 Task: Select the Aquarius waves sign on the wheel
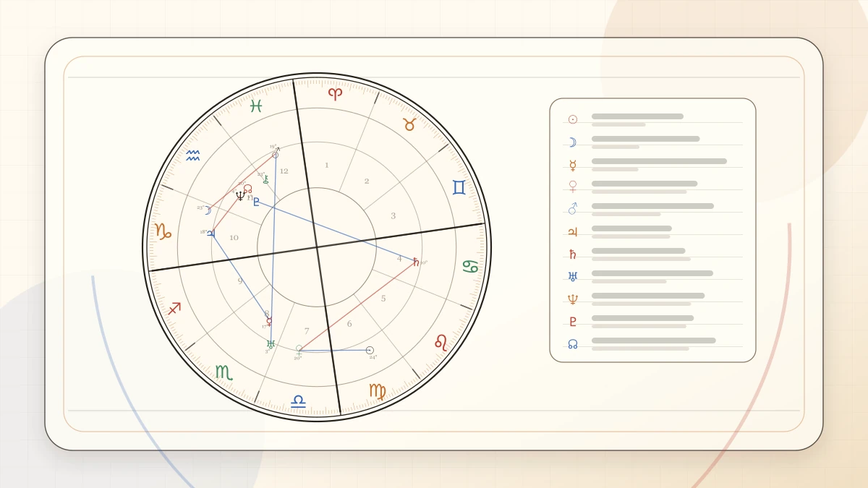[x=192, y=155]
